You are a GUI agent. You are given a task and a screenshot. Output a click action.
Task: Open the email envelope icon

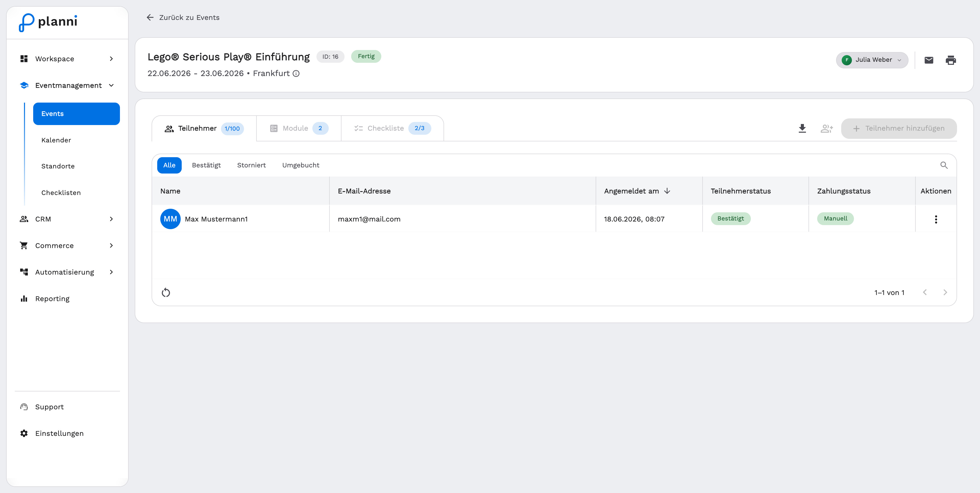click(x=929, y=60)
